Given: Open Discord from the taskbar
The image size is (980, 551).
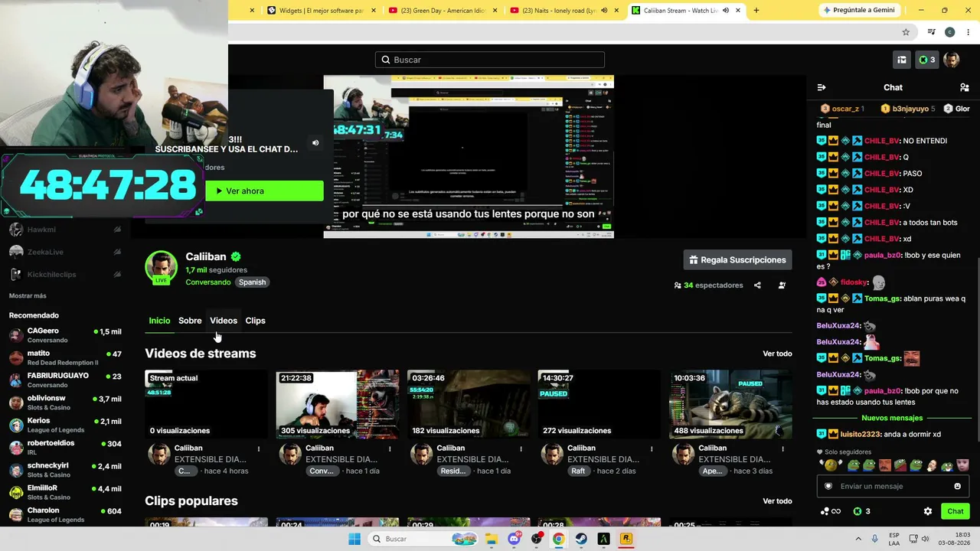Looking at the screenshot, I should 514,539.
